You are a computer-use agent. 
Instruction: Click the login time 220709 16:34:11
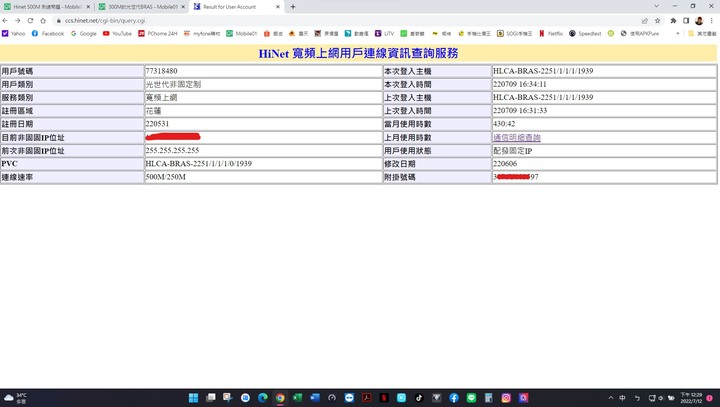(520, 84)
